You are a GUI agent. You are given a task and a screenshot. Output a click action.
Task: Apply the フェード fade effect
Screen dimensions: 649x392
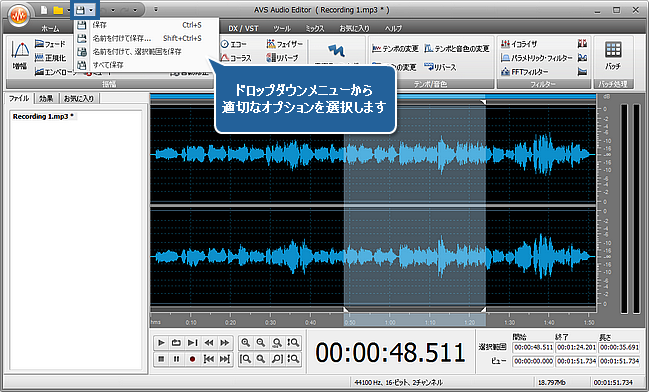tap(50, 43)
